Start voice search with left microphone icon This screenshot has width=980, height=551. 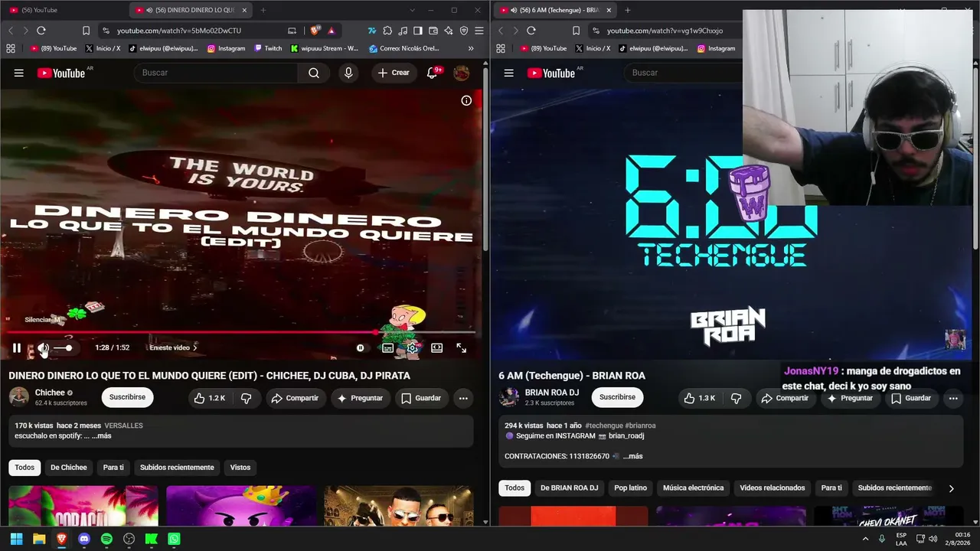tap(348, 73)
